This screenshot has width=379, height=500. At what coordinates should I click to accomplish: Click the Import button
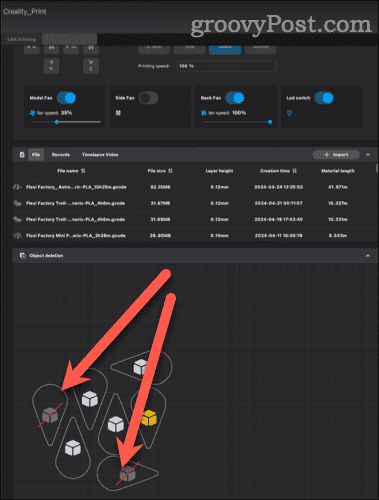(336, 155)
